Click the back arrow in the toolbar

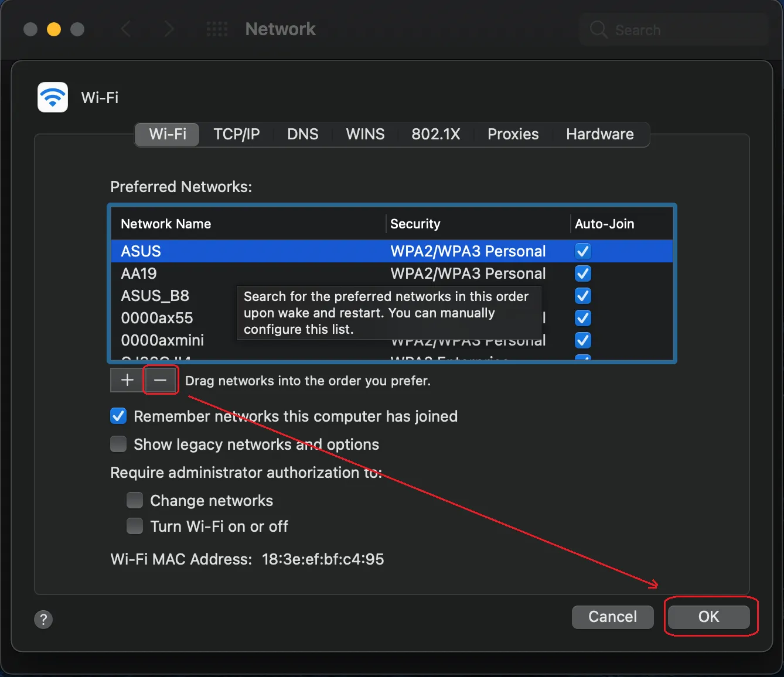(x=125, y=29)
